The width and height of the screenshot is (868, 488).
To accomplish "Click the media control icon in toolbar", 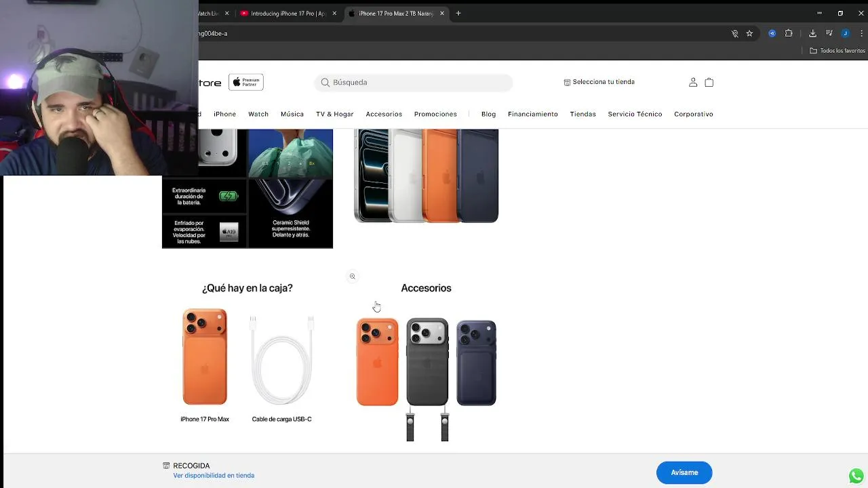I will tap(829, 33).
